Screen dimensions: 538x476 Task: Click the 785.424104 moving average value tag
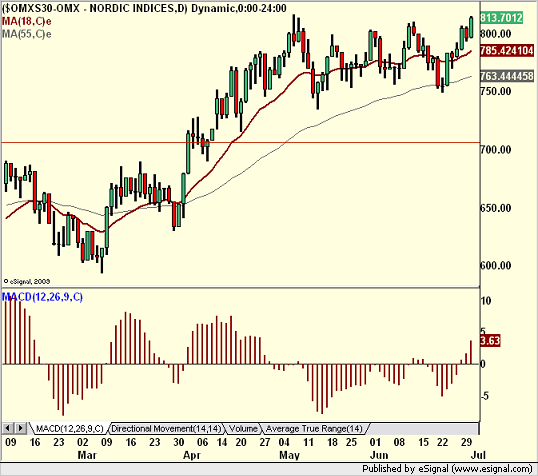pyautogui.click(x=507, y=51)
